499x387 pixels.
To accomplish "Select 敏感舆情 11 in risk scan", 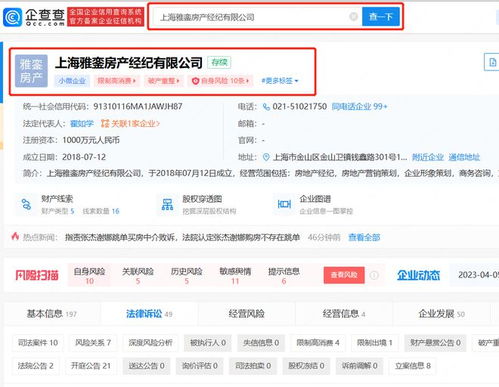I will click(x=235, y=275).
